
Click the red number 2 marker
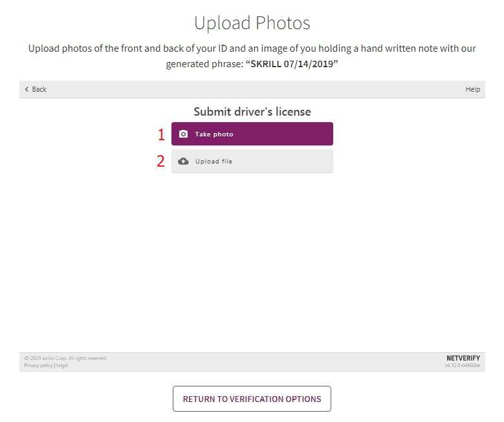(161, 162)
